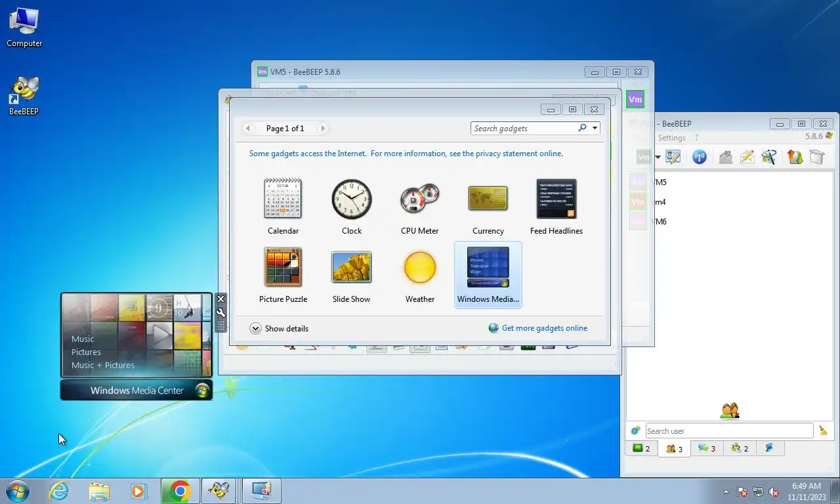Click the Vm avatar in VM5 window
Screen dimensions: 840x504
(x=635, y=100)
